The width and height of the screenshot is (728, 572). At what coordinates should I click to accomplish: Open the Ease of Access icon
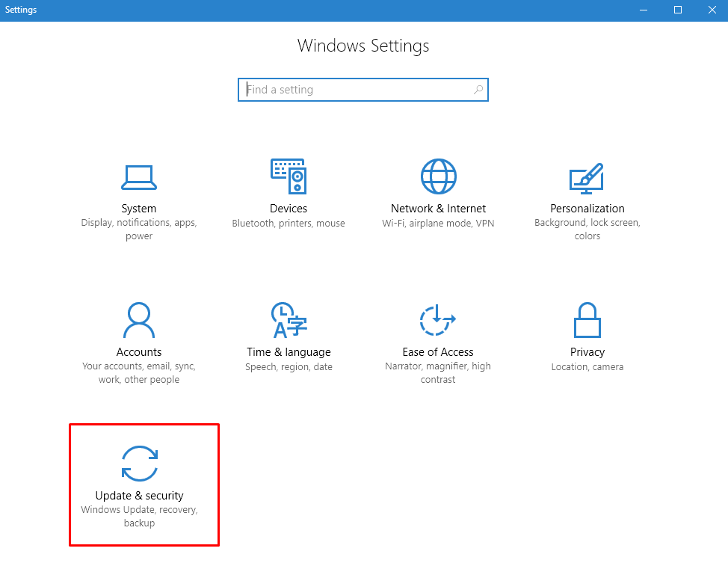coord(438,320)
